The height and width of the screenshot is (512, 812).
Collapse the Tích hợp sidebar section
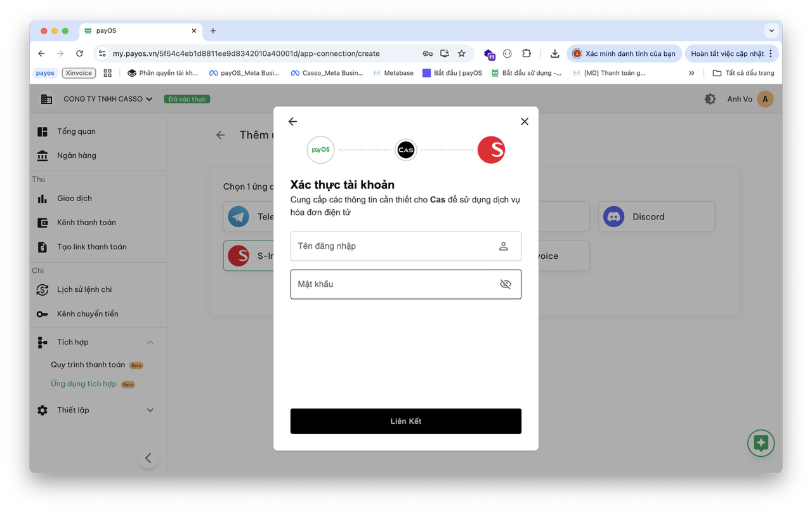tap(150, 343)
